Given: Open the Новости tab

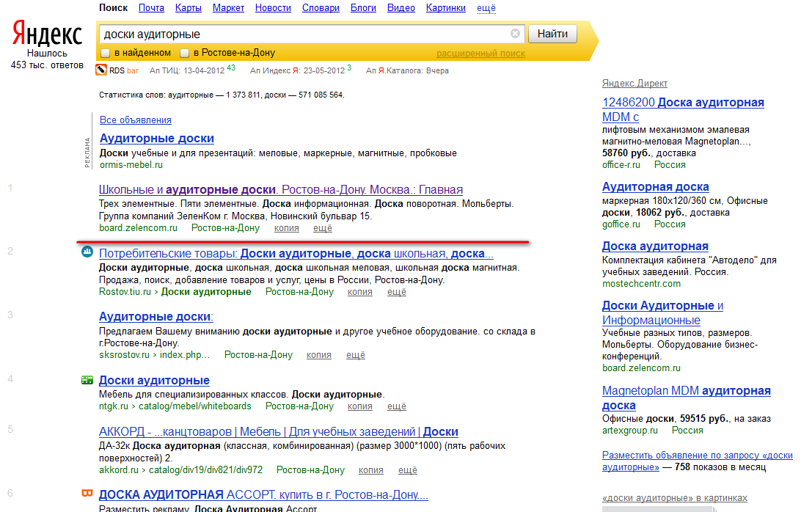Looking at the screenshot, I should [273, 8].
